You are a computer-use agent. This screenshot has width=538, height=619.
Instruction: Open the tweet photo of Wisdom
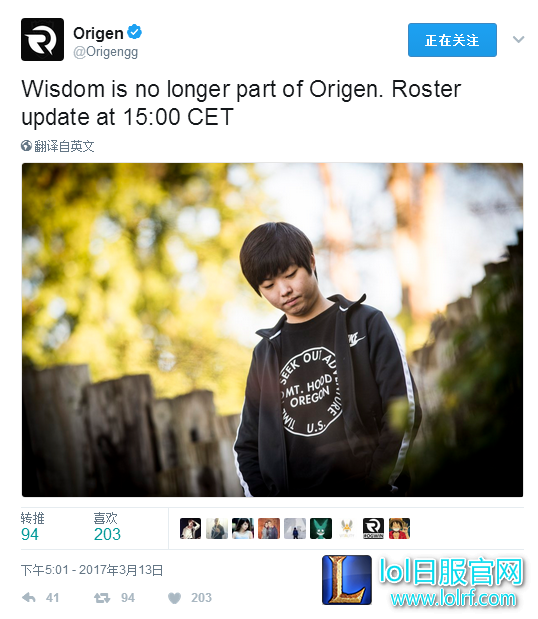272,330
